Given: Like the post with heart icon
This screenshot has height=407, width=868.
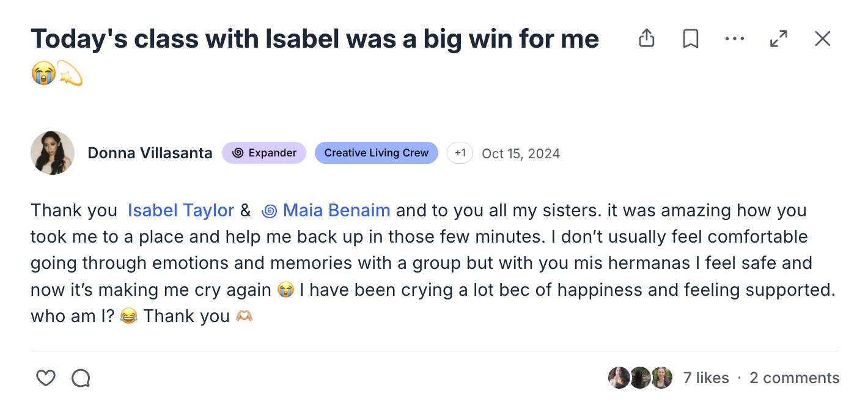Looking at the screenshot, I should pyautogui.click(x=46, y=378).
